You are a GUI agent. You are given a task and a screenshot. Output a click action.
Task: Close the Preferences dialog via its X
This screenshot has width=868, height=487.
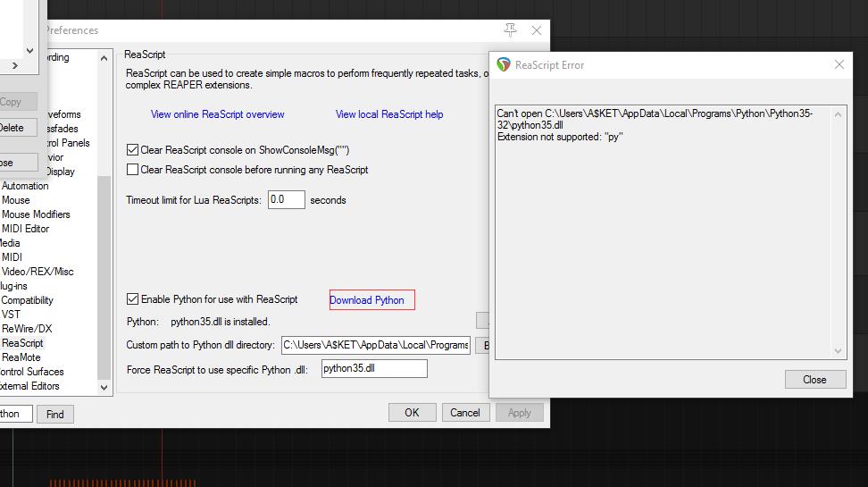(x=537, y=30)
